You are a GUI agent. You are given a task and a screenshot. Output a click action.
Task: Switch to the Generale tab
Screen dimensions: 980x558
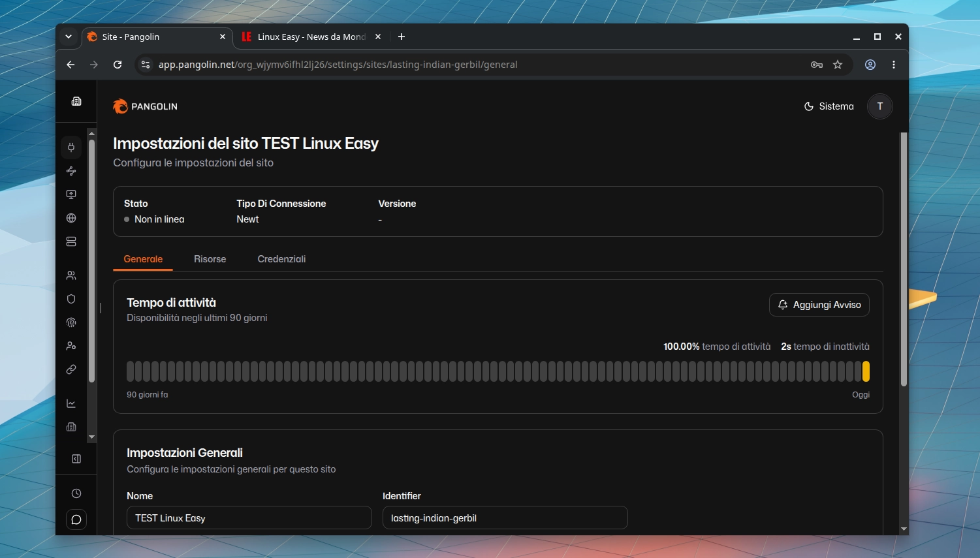(x=143, y=259)
